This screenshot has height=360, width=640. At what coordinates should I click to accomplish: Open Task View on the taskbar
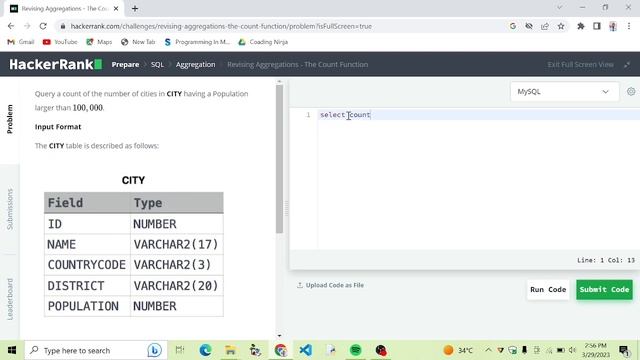pyautogui.click(x=180, y=350)
